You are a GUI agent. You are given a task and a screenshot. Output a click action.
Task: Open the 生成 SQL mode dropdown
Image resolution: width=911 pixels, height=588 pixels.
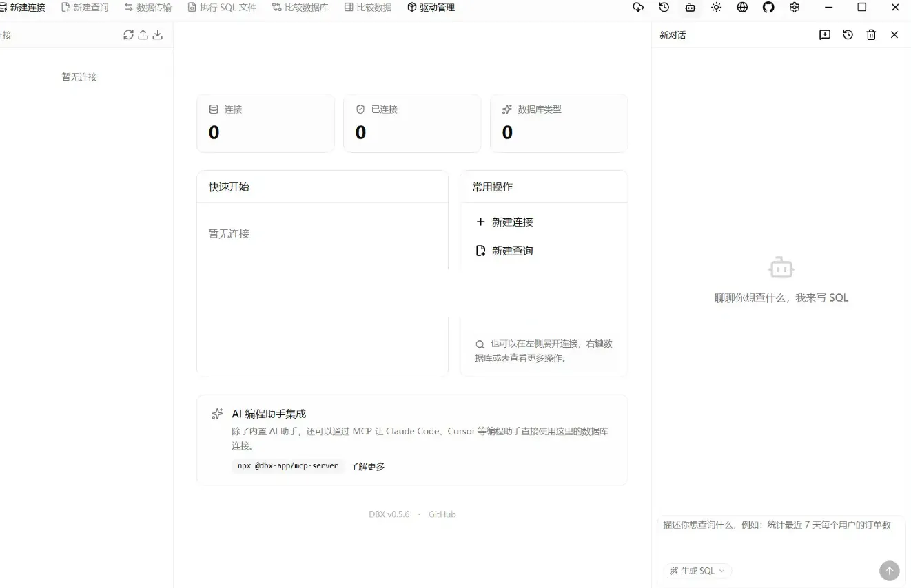tap(697, 571)
